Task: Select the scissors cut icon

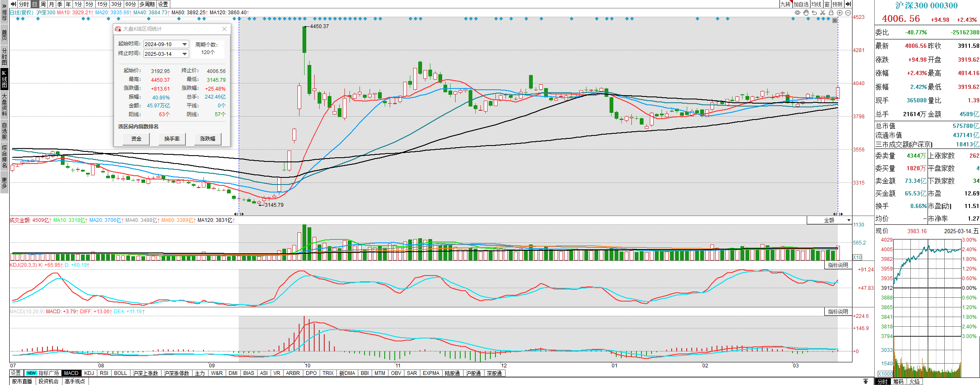Action: [x=823, y=13]
